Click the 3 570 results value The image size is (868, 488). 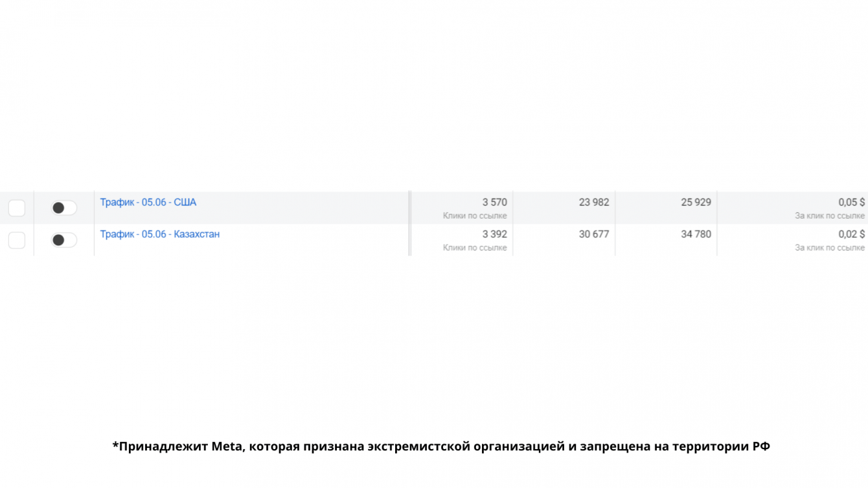click(x=494, y=203)
